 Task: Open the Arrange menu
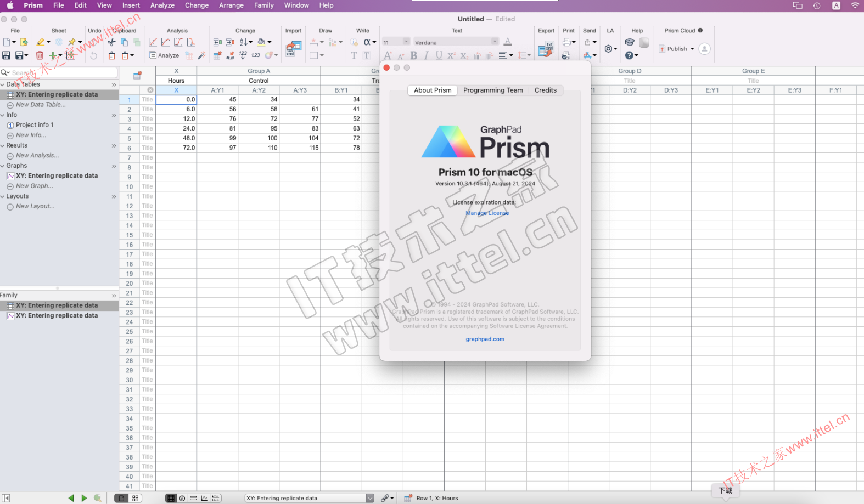231,5
